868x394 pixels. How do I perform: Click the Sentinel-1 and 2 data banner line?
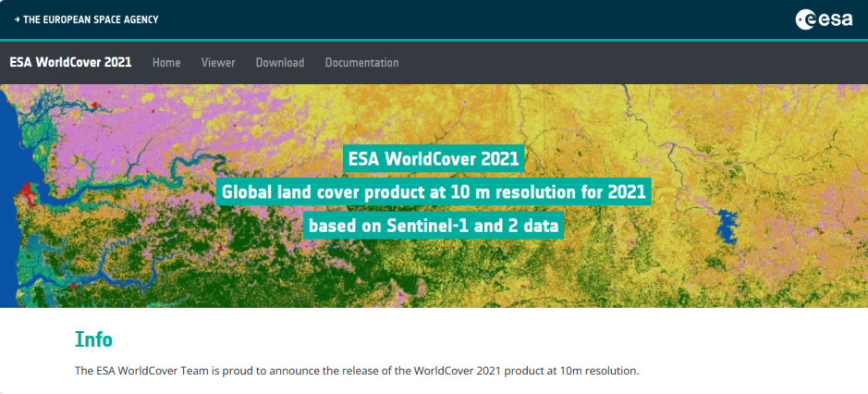(x=434, y=225)
